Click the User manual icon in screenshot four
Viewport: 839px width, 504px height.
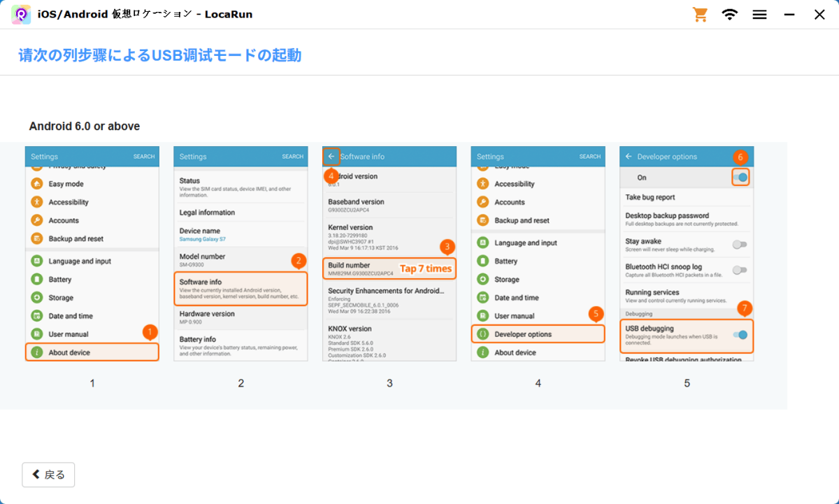point(482,316)
